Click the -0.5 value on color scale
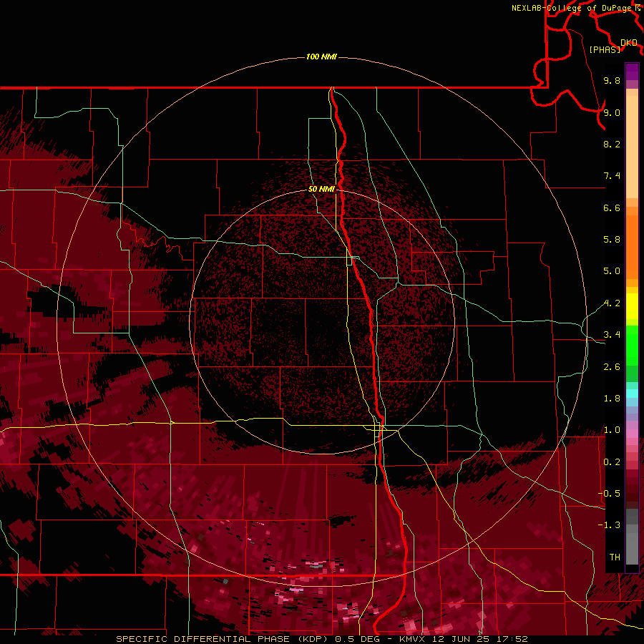Screen dimensions: 644x644 (x=609, y=494)
